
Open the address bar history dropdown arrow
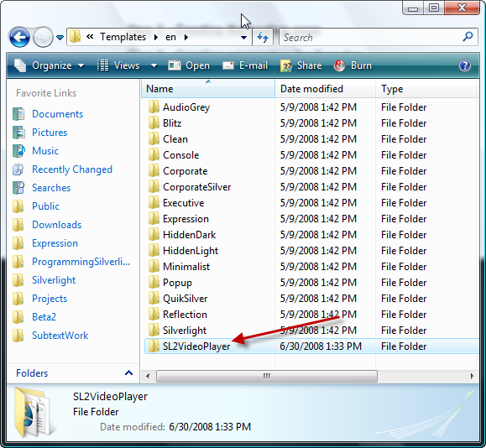click(x=243, y=38)
